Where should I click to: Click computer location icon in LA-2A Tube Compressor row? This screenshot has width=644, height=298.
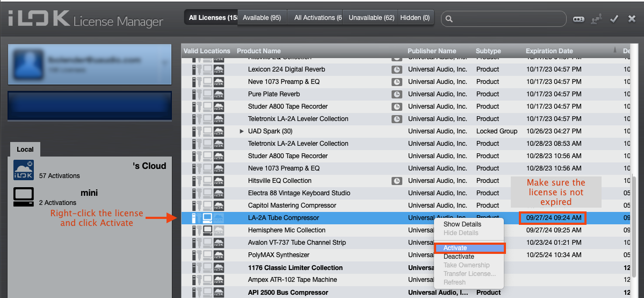click(208, 218)
